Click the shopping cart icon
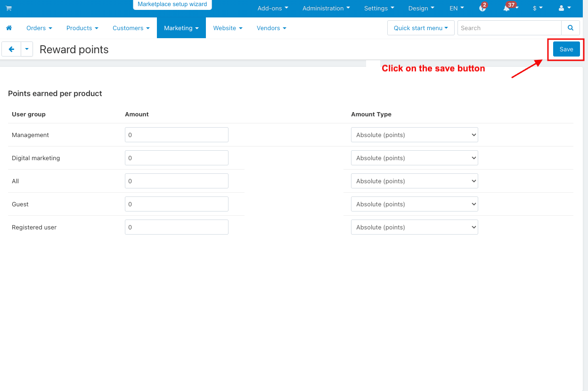The height and width of the screenshot is (391, 588). tap(8, 8)
